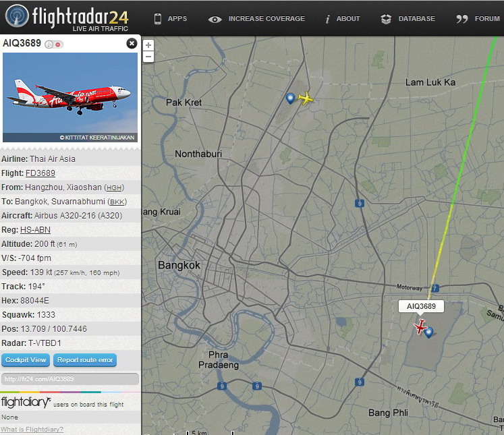Screen dimensions: 504x435
Task: Click the Flightradar24 radar logo
Action: click(x=17, y=16)
